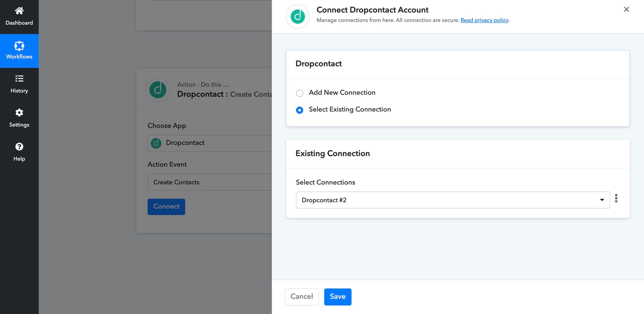Click the Cancel button
Screen dimensions: 644x314
coord(302,297)
